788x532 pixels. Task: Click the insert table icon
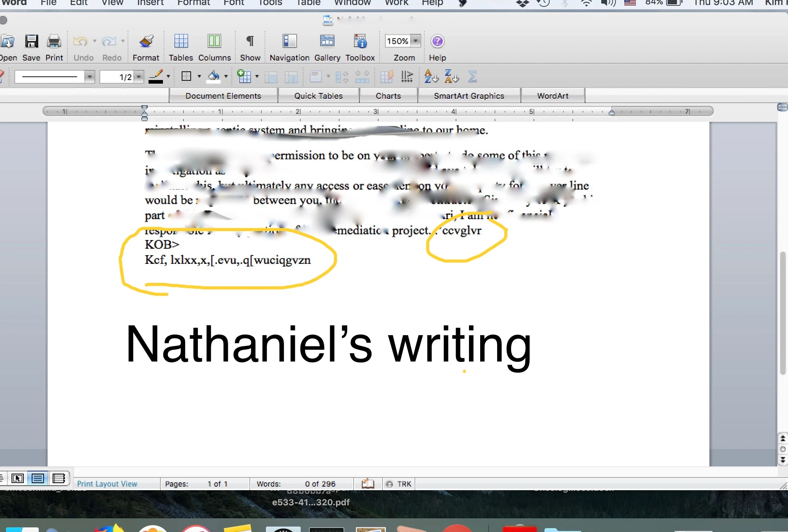point(244,76)
